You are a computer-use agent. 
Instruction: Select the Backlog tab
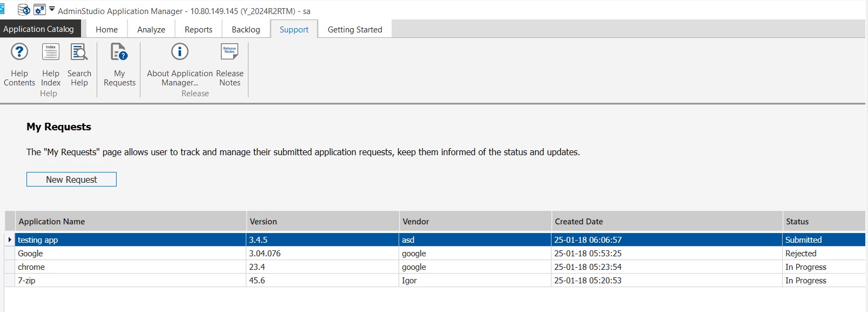tap(246, 30)
